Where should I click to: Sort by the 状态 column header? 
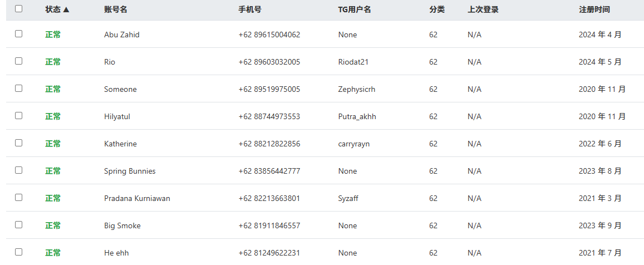click(x=57, y=9)
